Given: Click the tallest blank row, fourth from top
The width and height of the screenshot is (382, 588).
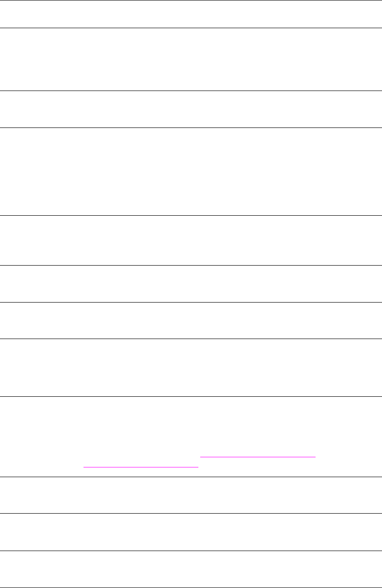Looking at the screenshot, I should (x=191, y=171).
